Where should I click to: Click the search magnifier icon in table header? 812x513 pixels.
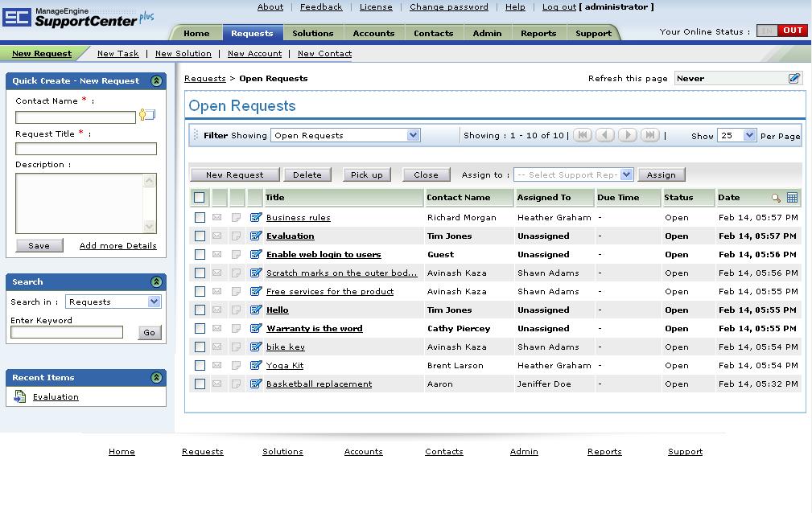[x=776, y=198]
